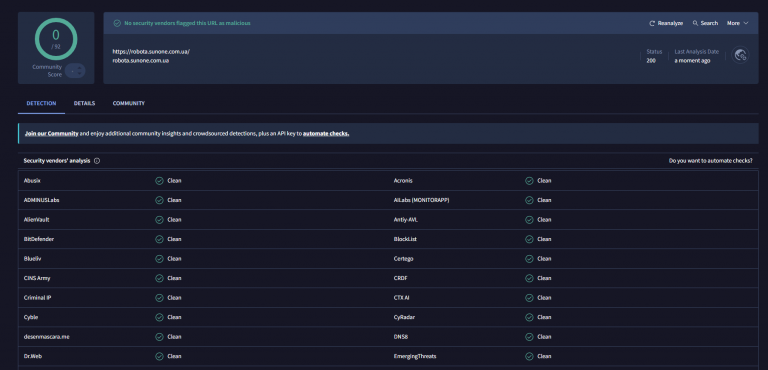
Task: Open the Community tab
Action: click(129, 103)
